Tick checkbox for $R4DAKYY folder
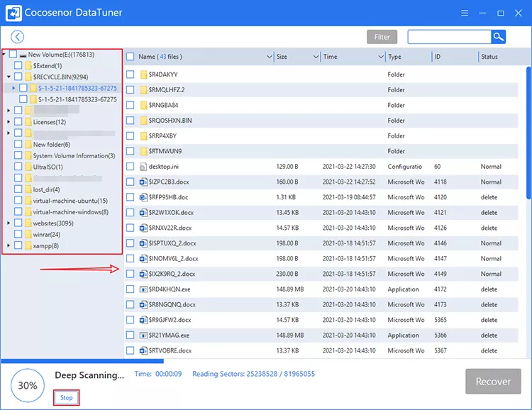This screenshot has width=532, height=410. click(x=131, y=74)
